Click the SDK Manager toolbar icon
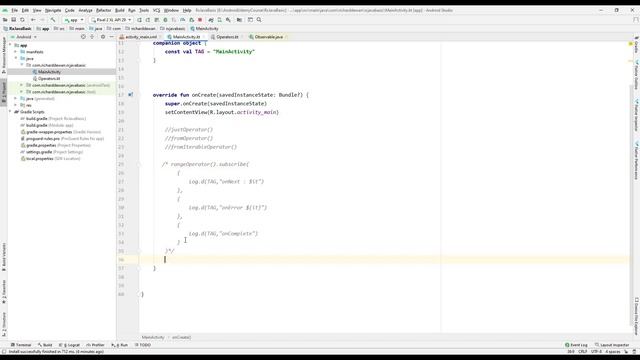 pyautogui.click(x=228, y=20)
